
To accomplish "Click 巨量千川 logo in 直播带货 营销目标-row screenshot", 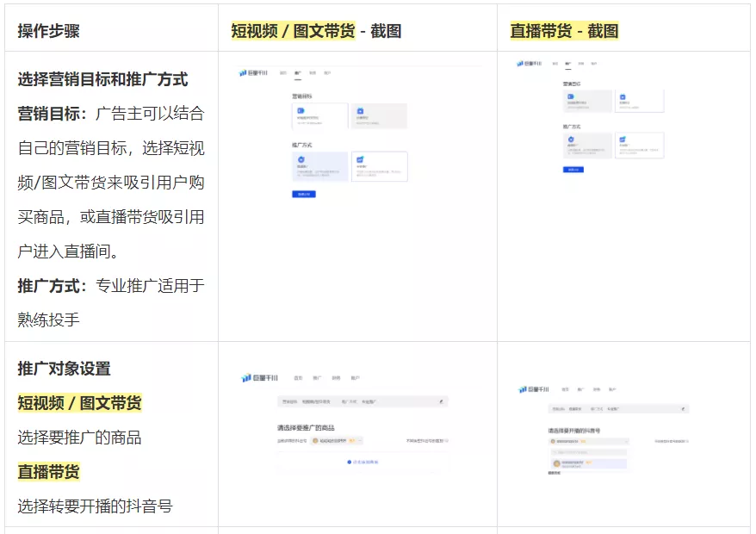I will click(x=529, y=63).
